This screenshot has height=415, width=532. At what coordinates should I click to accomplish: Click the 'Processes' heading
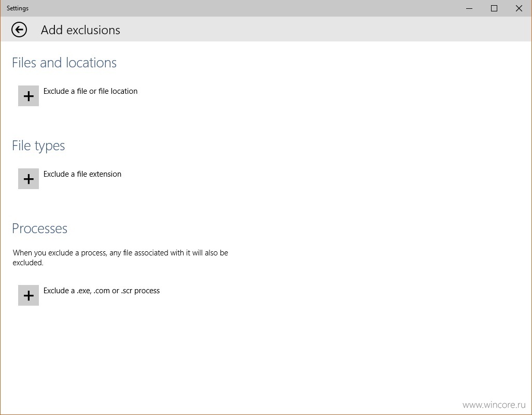point(40,228)
